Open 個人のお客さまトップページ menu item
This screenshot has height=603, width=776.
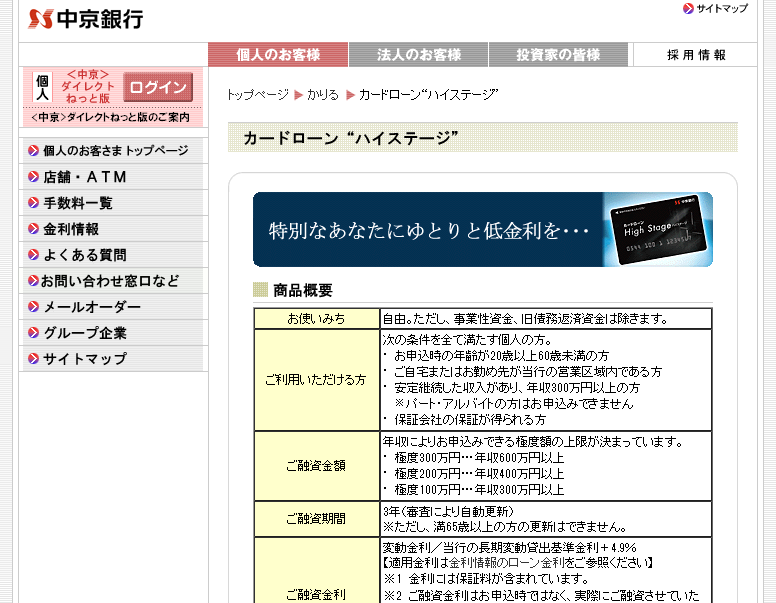(116, 151)
